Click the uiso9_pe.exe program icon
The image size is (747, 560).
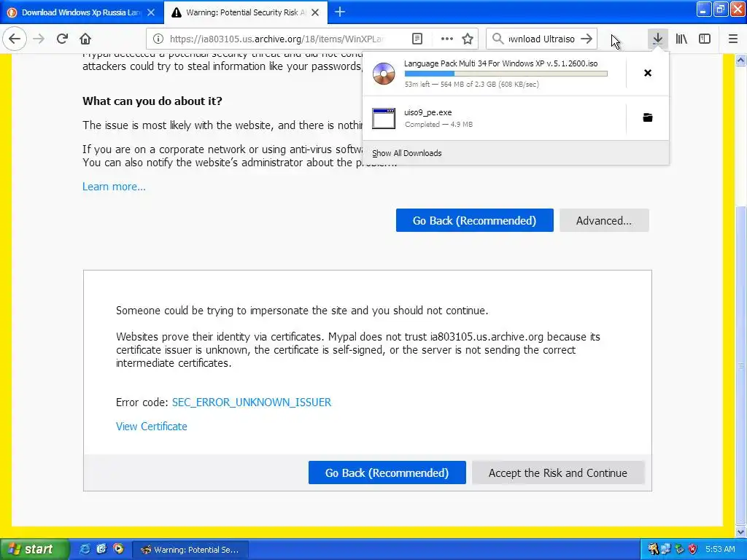click(384, 118)
